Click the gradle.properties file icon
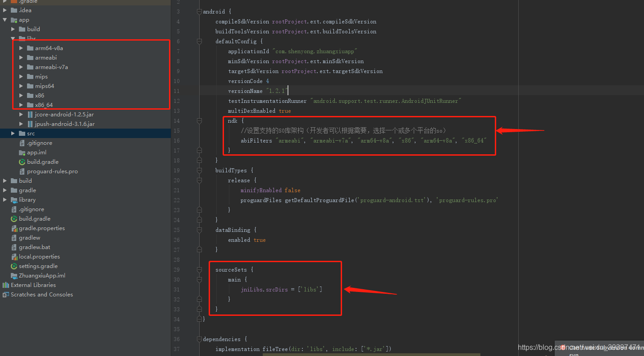The height and width of the screenshot is (356, 644). [x=14, y=228]
